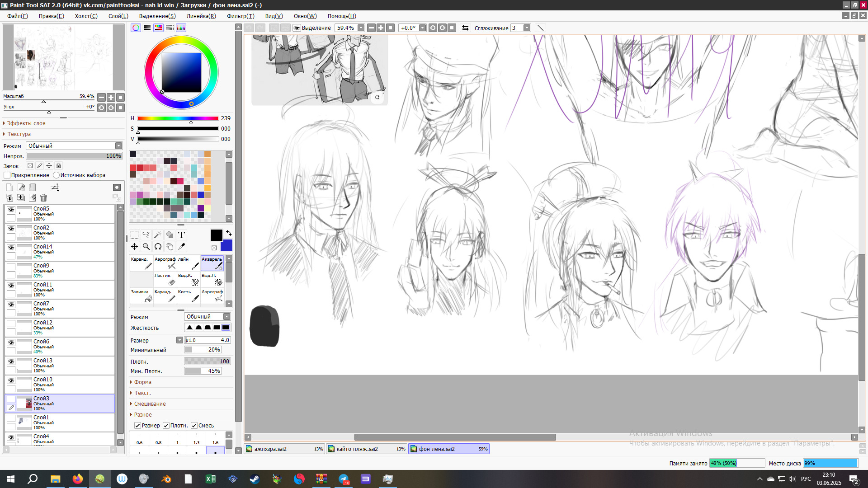Swap foreground and background colors
Viewport: 868px width, 488px height.
[229, 233]
